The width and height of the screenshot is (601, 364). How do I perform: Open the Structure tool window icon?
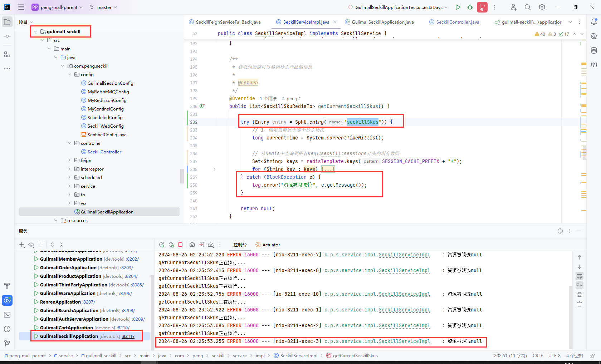tap(7, 54)
